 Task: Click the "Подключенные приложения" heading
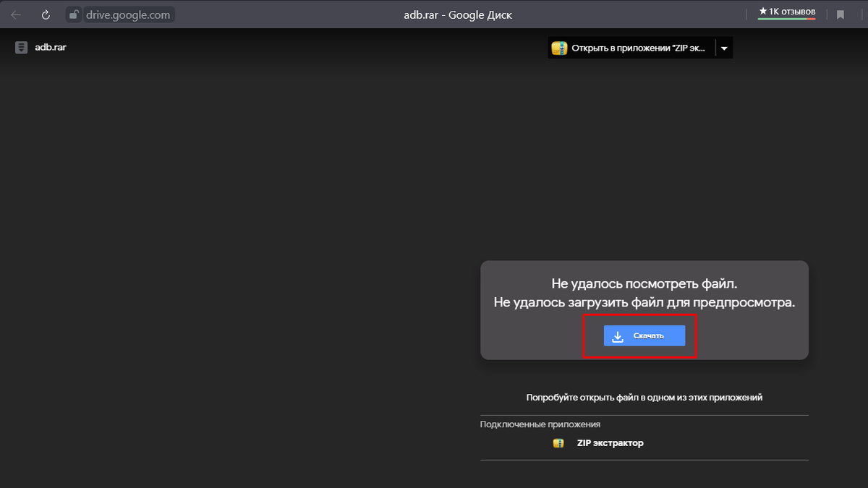click(x=540, y=424)
